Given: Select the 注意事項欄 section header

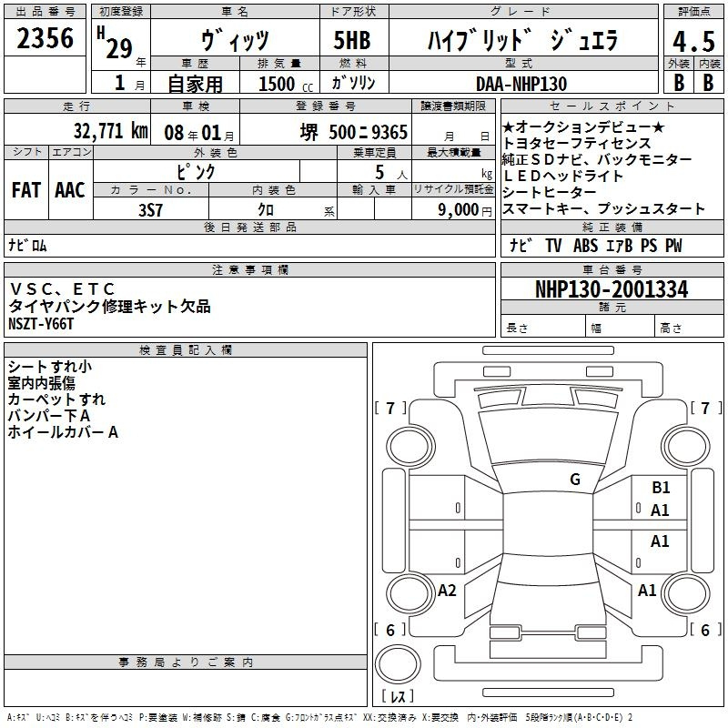Looking at the screenshot, I should (249, 269).
